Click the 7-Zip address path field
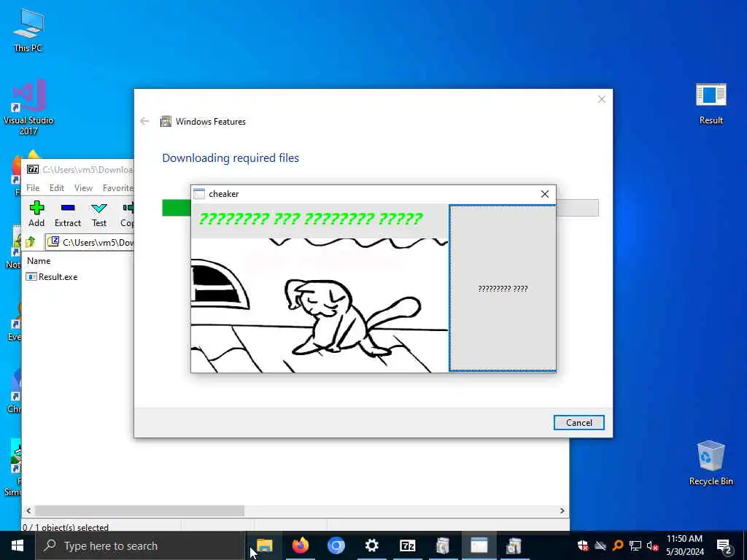Image resolution: width=747 pixels, height=560 pixels. 90,242
